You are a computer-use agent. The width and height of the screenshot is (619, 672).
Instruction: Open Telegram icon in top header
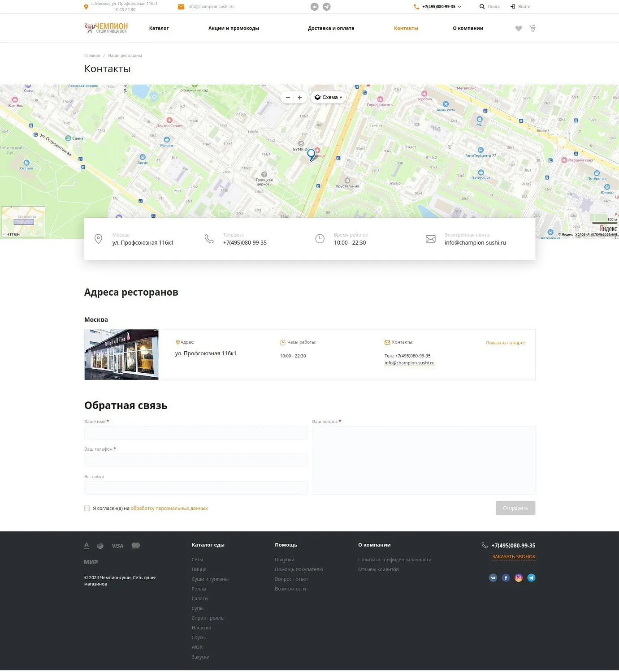coord(327,7)
